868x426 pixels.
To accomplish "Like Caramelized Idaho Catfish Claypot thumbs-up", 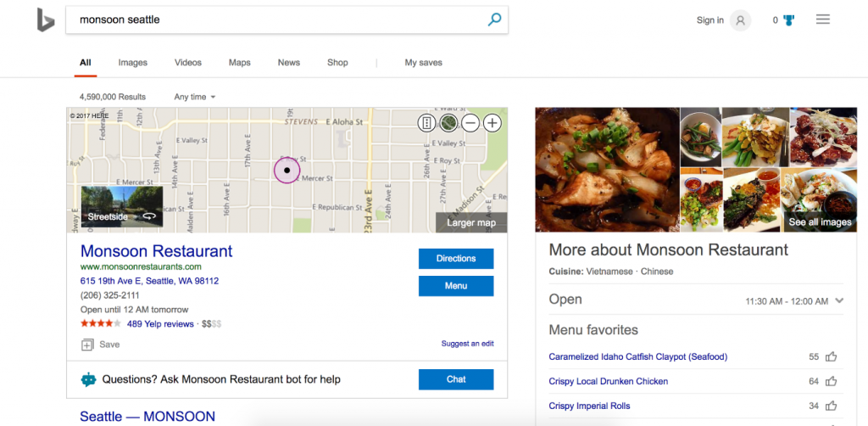I will pyautogui.click(x=831, y=356).
